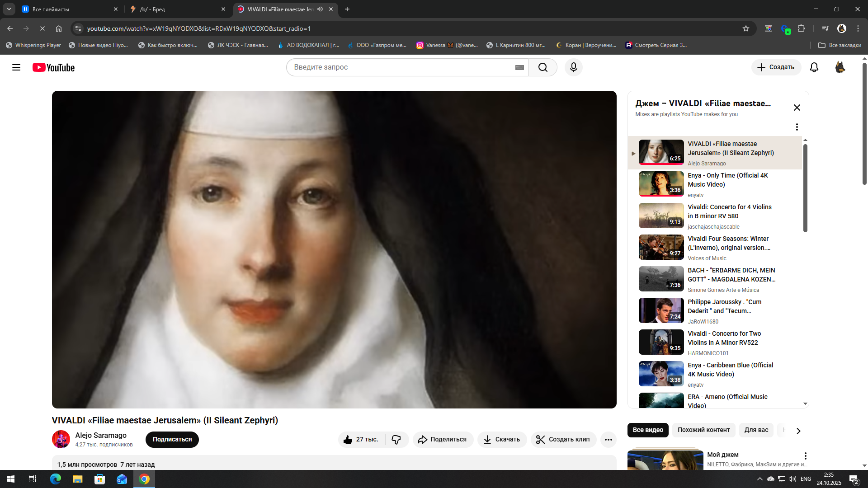Open the mix playlist three-dot options menu
Viewport: 868px width, 488px height.
pyautogui.click(x=797, y=127)
